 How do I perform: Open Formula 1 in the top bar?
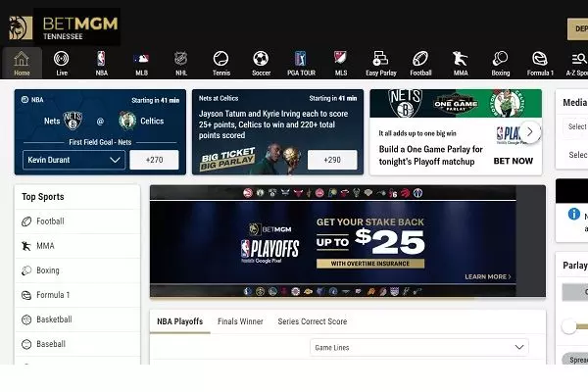tap(540, 64)
